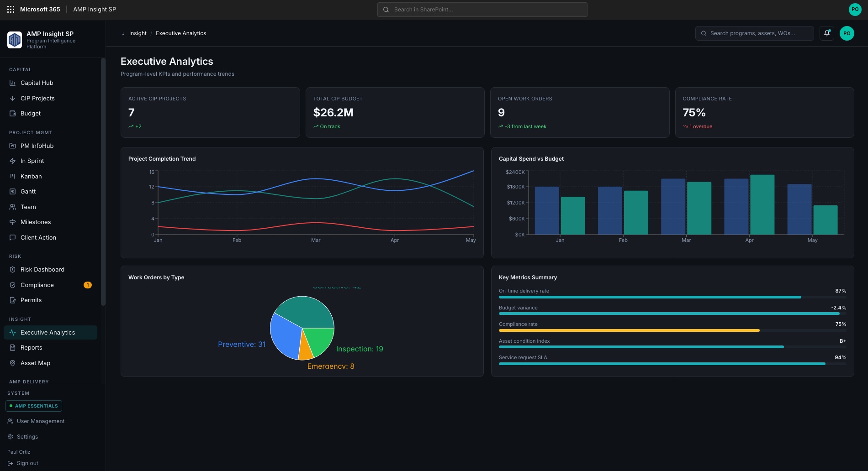The image size is (868, 471).
Task: Click the Permits document icon
Action: [12, 300]
